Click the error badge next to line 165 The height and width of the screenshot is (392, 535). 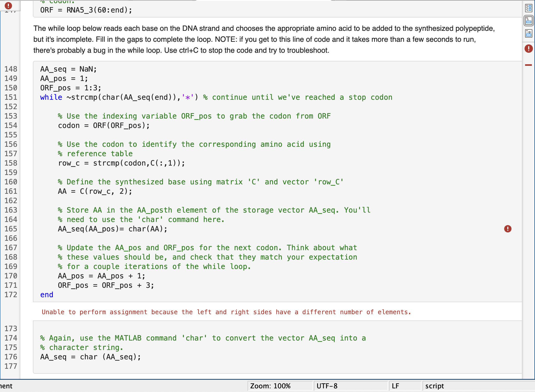508,229
